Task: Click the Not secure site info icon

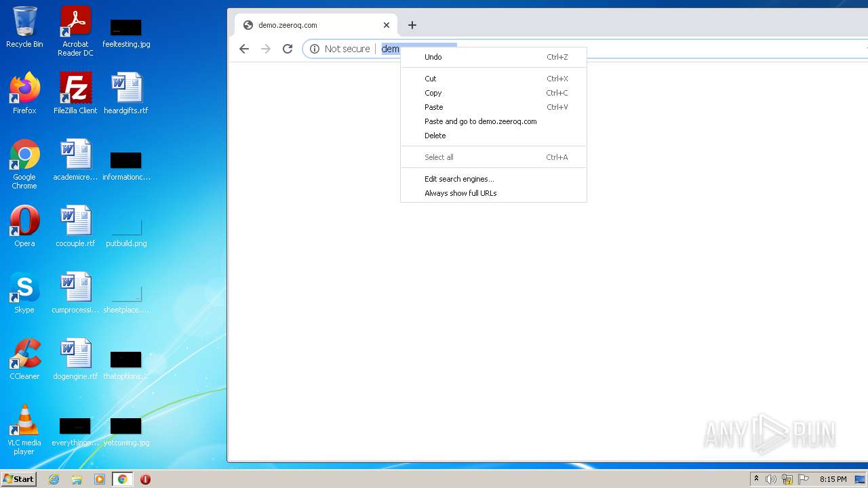Action: pos(314,49)
